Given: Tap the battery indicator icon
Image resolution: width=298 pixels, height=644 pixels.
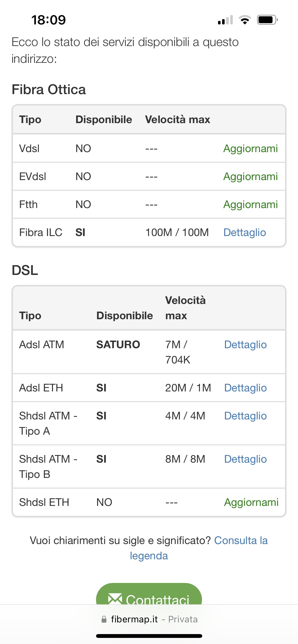Looking at the screenshot, I should [x=267, y=20].
